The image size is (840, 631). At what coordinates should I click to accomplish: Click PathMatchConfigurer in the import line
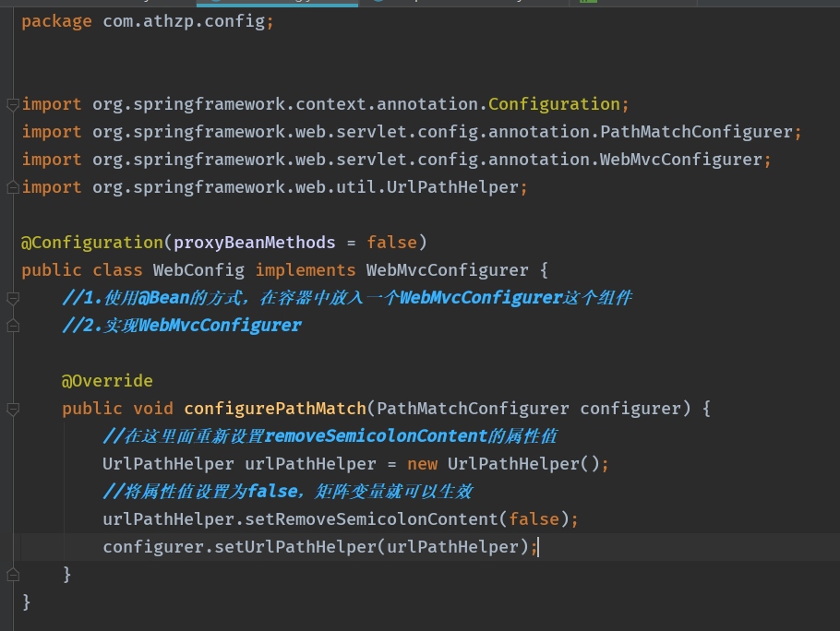[696, 132]
